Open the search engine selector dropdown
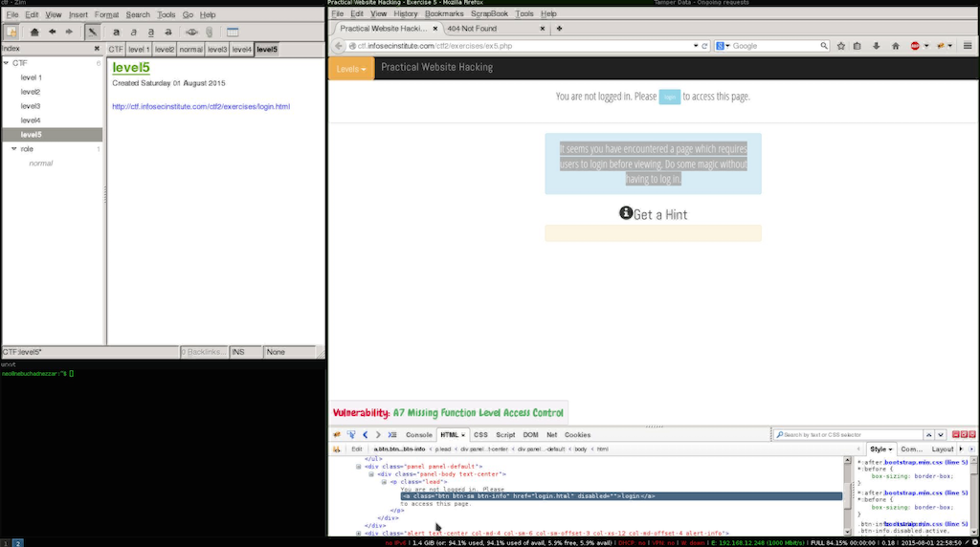Screen dimensions: 980x547 [724, 46]
